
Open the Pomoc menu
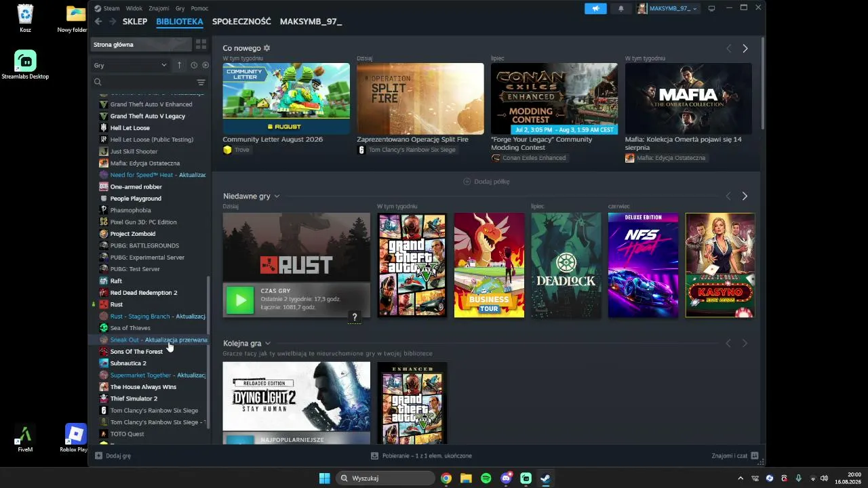coord(199,8)
